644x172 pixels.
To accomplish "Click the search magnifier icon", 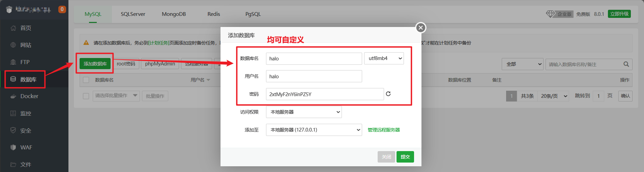I will pyautogui.click(x=626, y=64).
